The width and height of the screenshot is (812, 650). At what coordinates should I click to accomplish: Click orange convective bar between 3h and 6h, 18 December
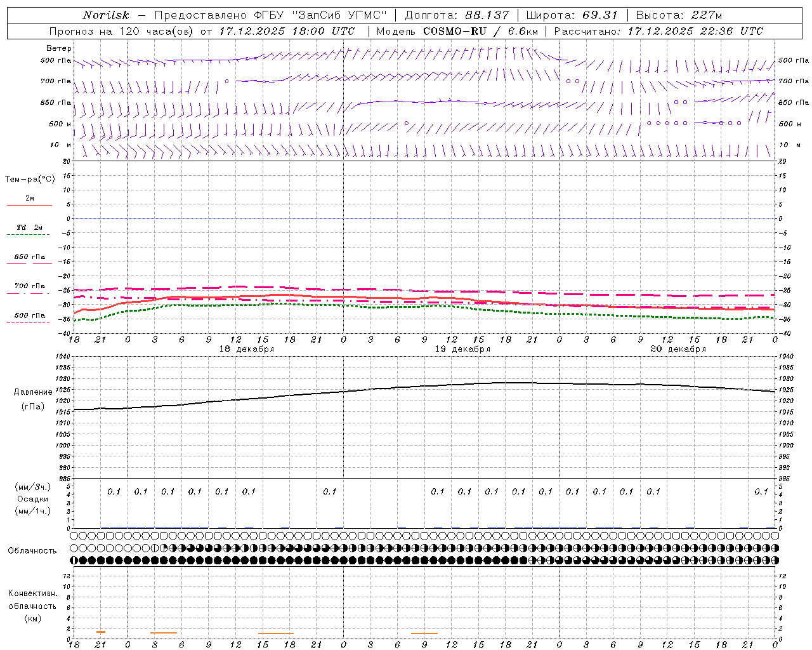tap(164, 632)
